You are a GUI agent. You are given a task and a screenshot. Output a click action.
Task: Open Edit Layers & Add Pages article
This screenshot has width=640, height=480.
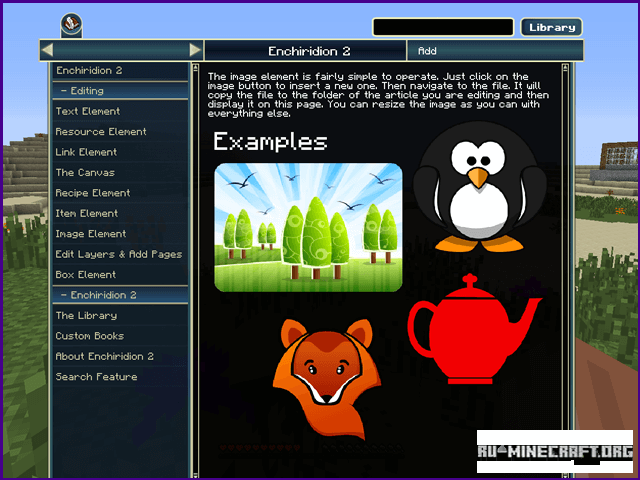120,254
